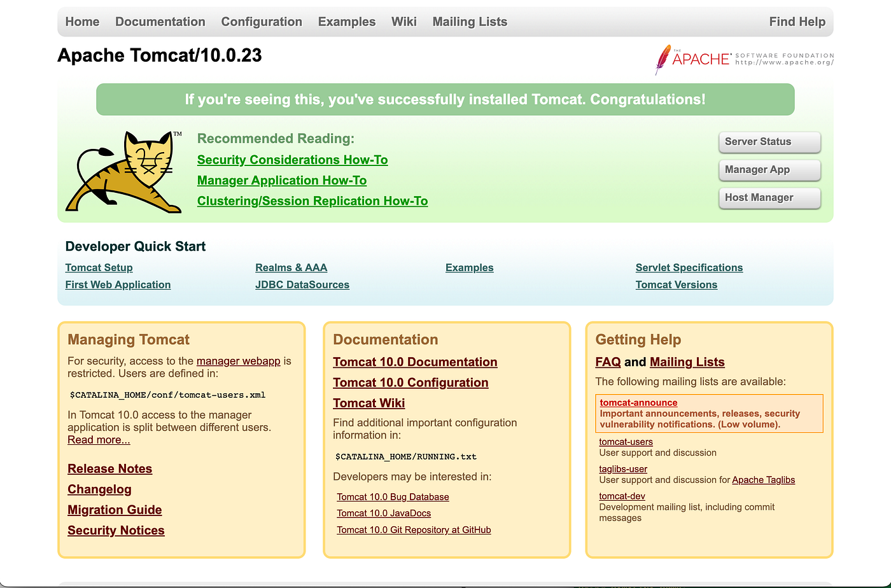
Task: Open JDBC DataSources link
Action: 302,285
